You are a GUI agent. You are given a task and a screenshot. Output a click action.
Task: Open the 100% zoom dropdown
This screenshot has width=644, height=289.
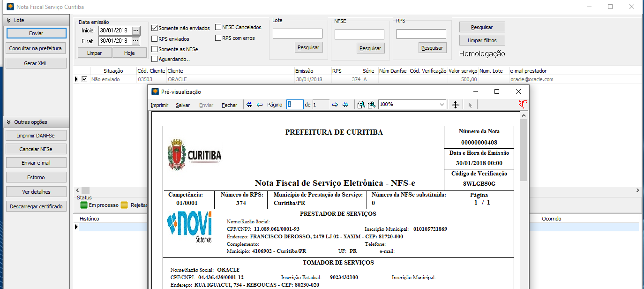click(x=442, y=105)
